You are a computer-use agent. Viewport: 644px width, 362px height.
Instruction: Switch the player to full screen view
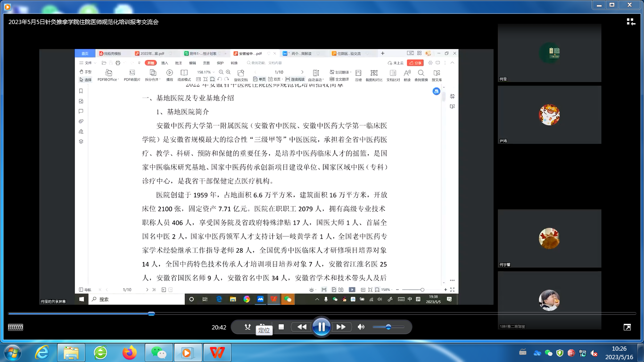(x=627, y=327)
